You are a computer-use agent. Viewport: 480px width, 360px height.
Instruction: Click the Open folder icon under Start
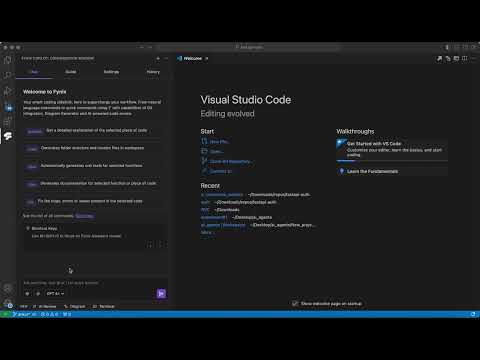click(x=204, y=151)
